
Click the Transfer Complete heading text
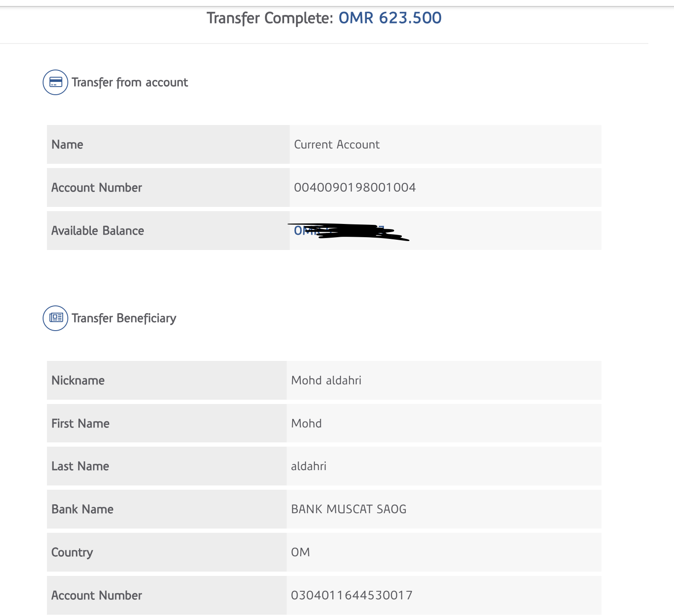click(x=270, y=18)
